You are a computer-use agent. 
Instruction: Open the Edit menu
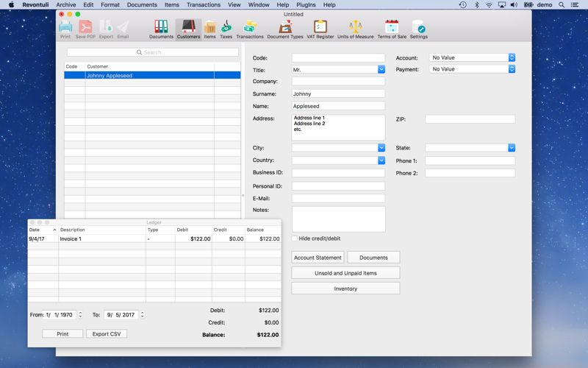tap(88, 4)
